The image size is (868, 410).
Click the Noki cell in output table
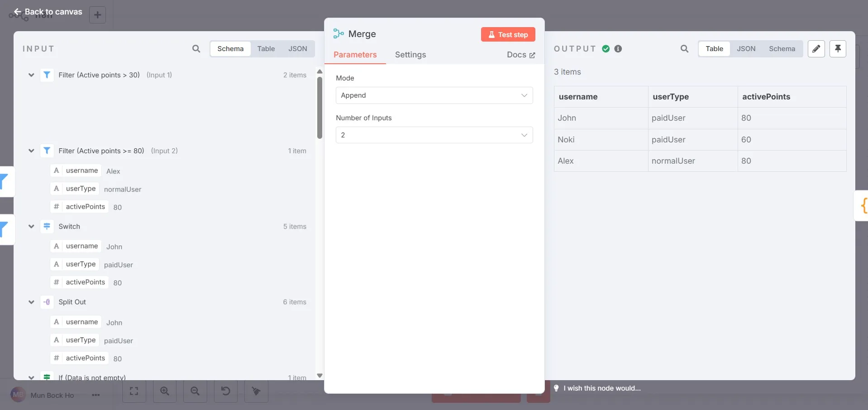pyautogui.click(x=601, y=140)
